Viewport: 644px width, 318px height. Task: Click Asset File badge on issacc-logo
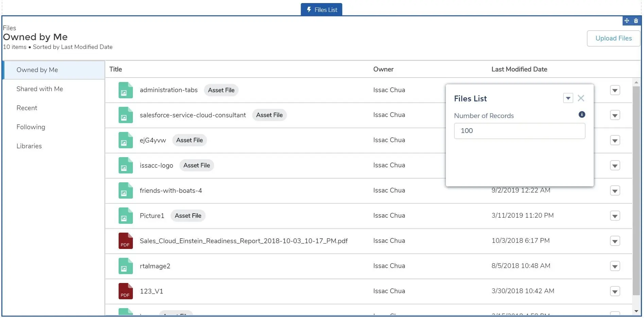(197, 166)
